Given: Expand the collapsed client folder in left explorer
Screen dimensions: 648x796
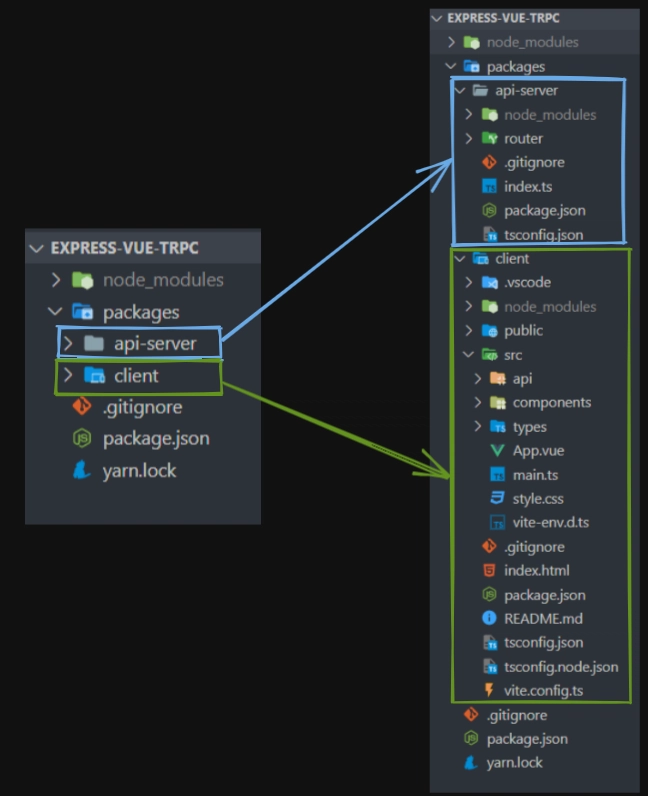Looking at the screenshot, I should (x=68, y=376).
